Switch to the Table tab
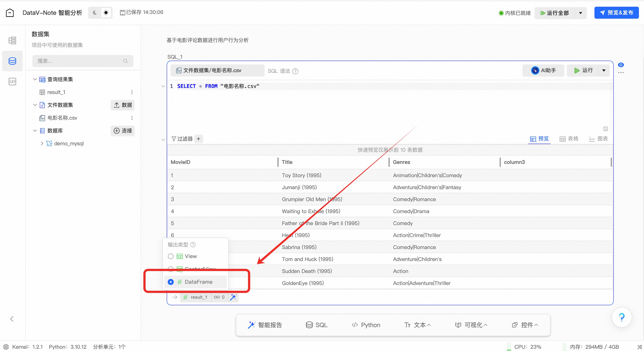Viewport: 644px width, 351px height. point(569,139)
